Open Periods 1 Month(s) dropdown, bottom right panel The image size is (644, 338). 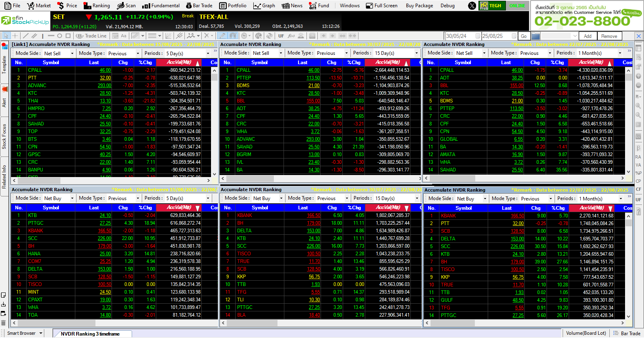tap(621, 199)
